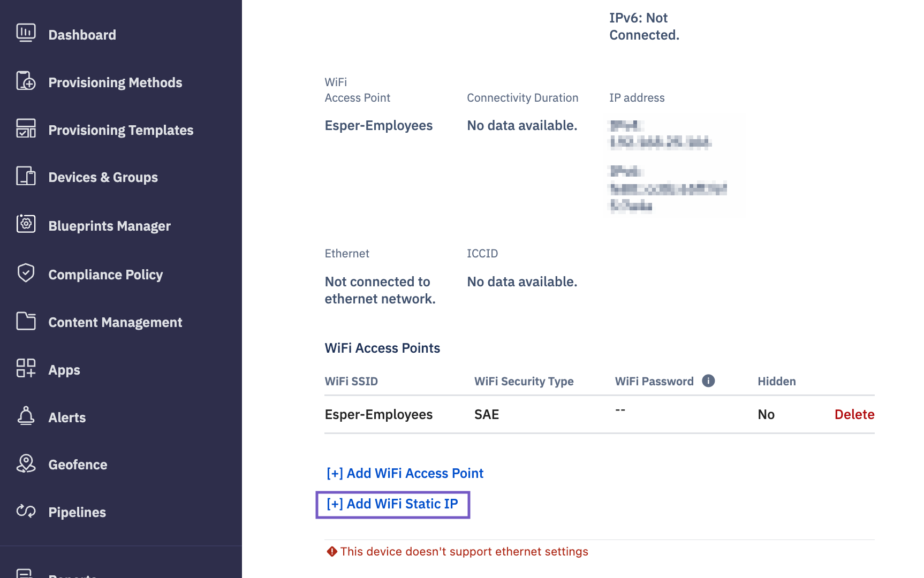Image resolution: width=924 pixels, height=578 pixels.
Task: Click the Dashboard icon in sidebar
Action: point(26,33)
